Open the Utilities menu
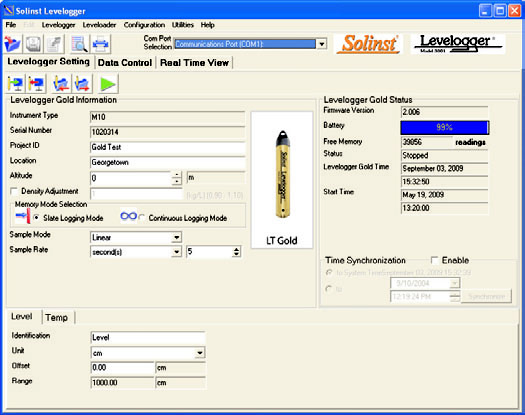Viewport: 525px width, 415px height. click(183, 25)
